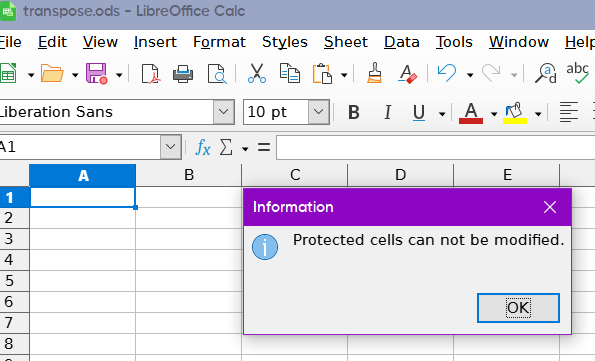Click the New spreadsheet icon

coord(8,73)
